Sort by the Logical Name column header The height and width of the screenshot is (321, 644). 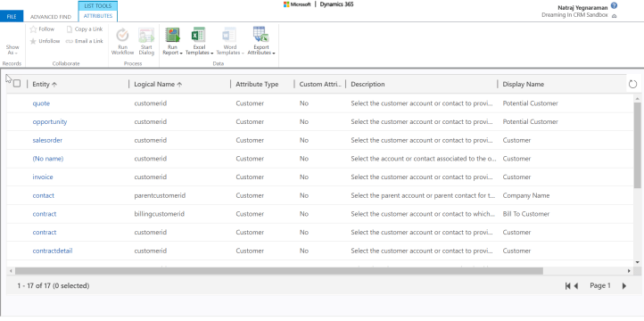point(158,84)
